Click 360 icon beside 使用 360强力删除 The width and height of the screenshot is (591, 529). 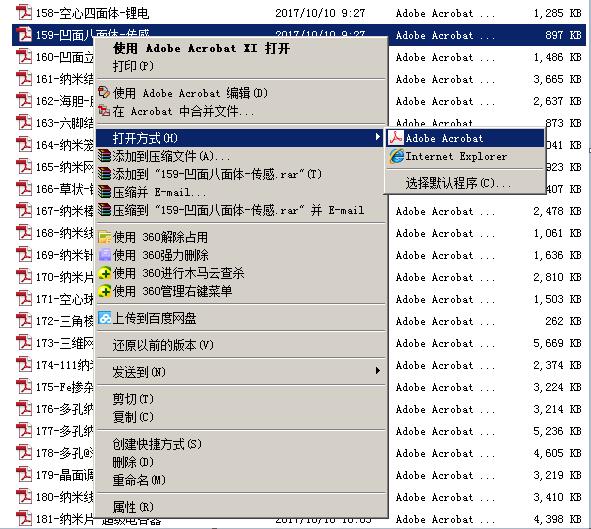(104, 255)
